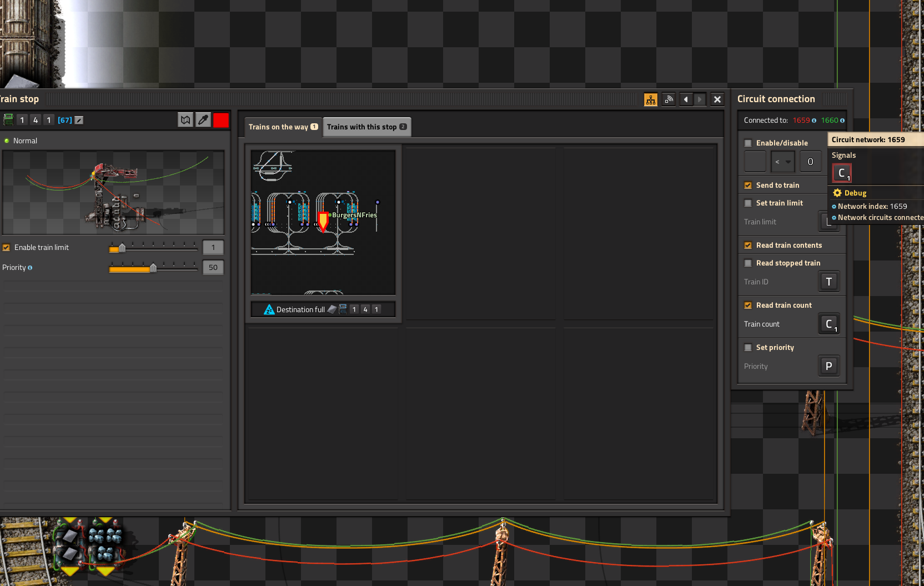Click the Priority info icon
This screenshot has width=924, height=586.
click(30, 268)
